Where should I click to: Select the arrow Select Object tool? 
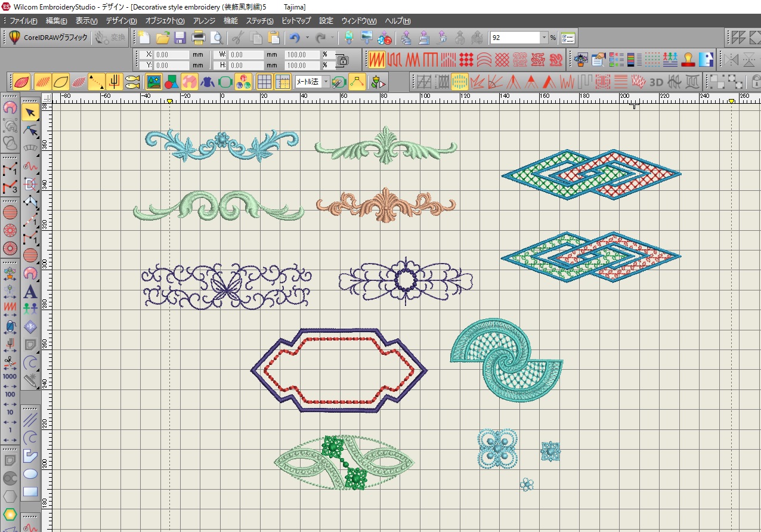(30, 112)
